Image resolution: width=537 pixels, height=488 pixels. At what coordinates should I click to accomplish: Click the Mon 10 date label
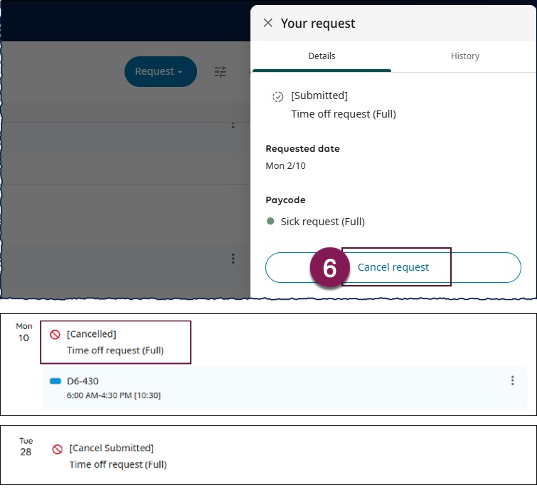[x=24, y=332]
